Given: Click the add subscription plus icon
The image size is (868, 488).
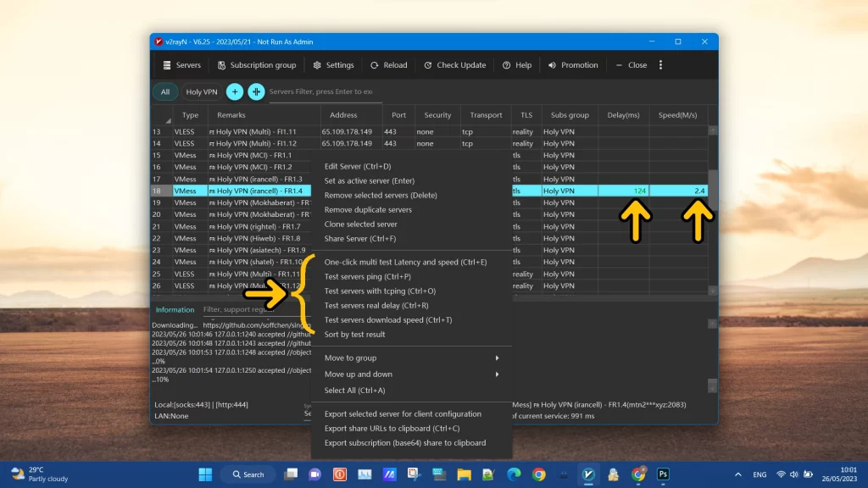Looking at the screenshot, I should (234, 91).
